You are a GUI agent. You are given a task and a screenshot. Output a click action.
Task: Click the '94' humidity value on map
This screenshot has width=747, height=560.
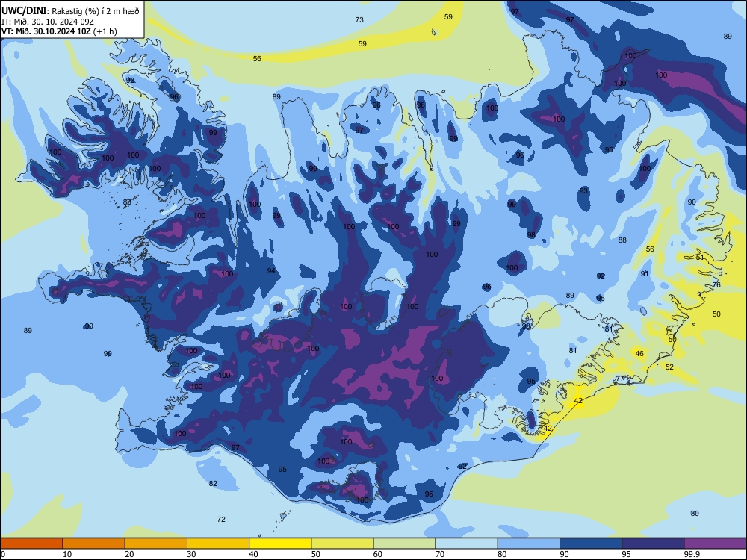[271, 270]
